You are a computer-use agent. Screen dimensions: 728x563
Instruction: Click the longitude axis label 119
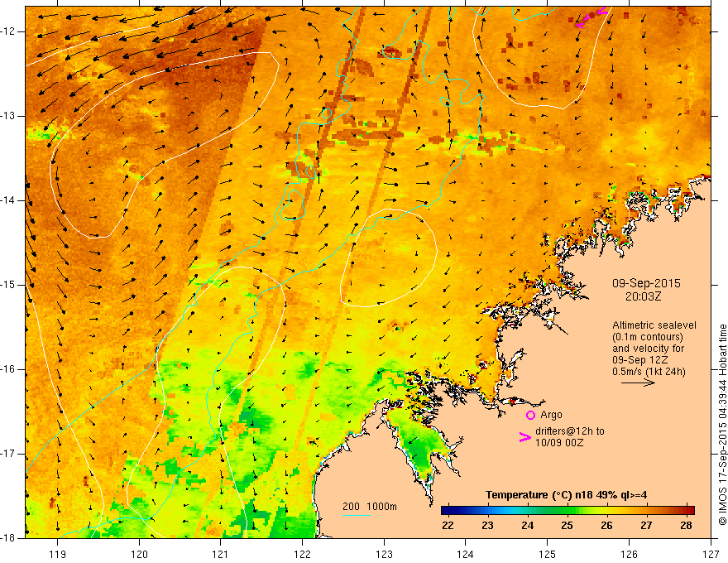tap(58, 554)
